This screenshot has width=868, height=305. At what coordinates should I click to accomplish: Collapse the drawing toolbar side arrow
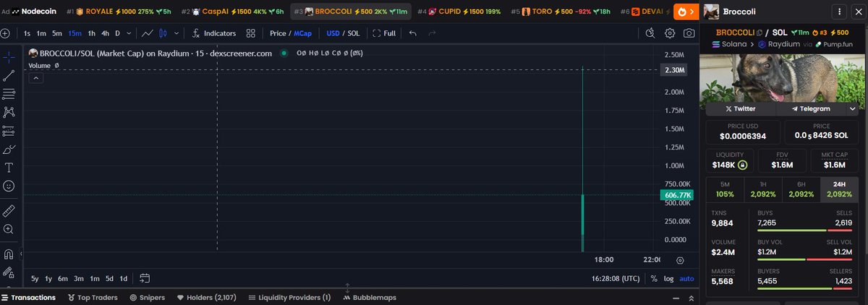[x=21, y=254]
